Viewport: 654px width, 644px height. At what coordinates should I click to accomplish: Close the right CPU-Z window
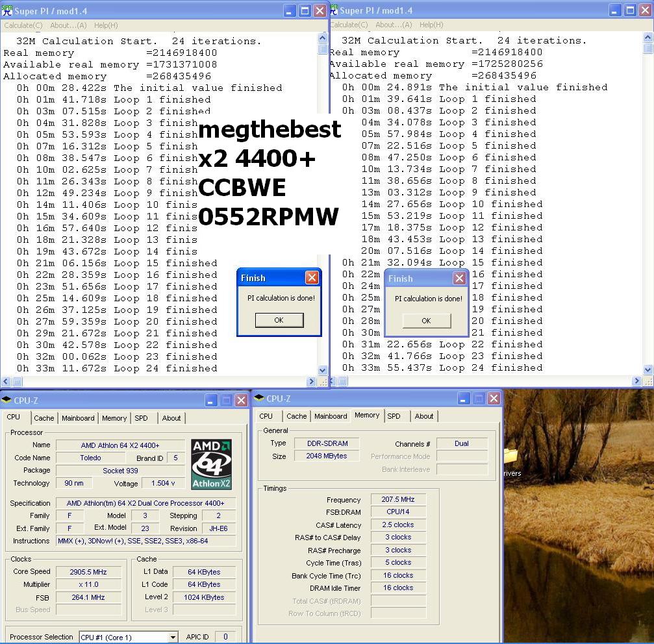click(494, 399)
